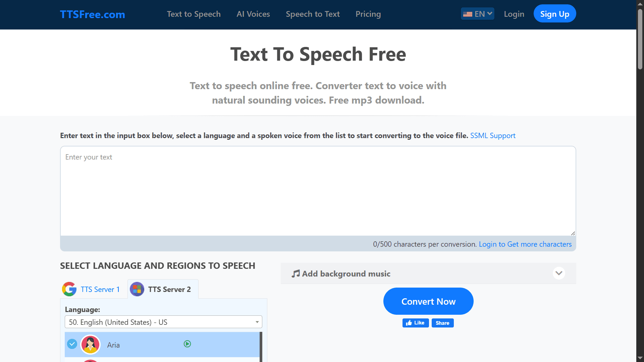Play the Aria voice preview
644x362 pixels.
coord(187,344)
